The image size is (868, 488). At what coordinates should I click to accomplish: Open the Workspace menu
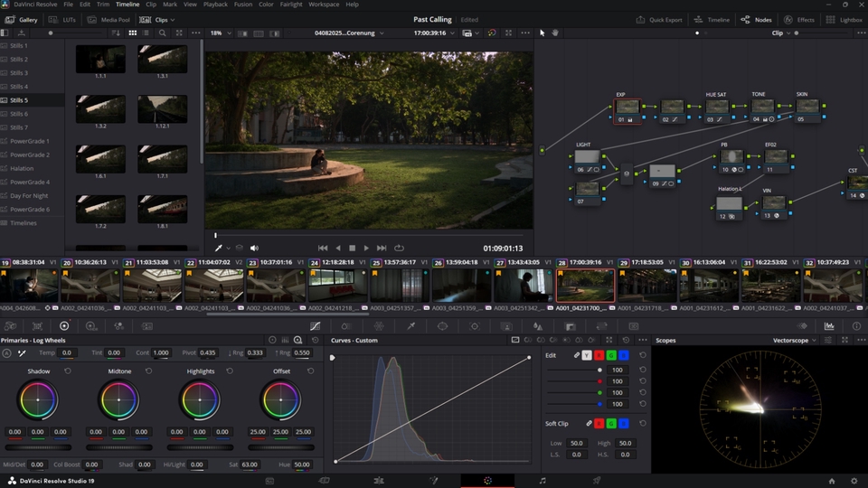324,4
